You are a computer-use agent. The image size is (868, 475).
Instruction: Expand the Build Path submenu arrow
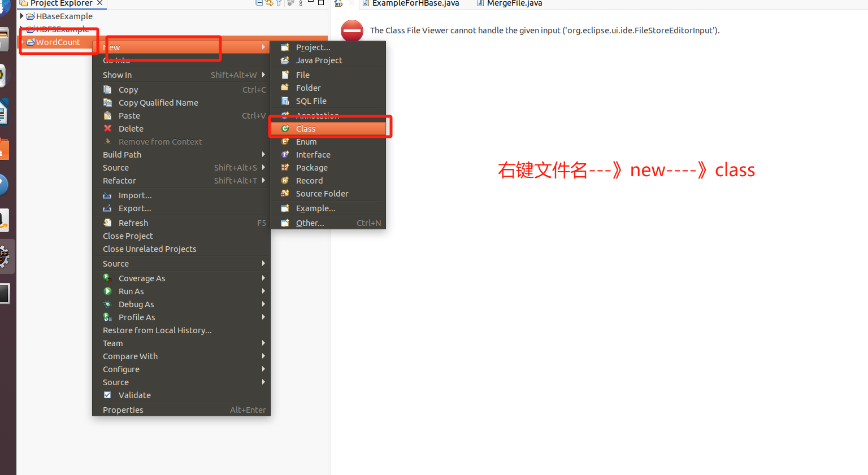click(x=263, y=154)
